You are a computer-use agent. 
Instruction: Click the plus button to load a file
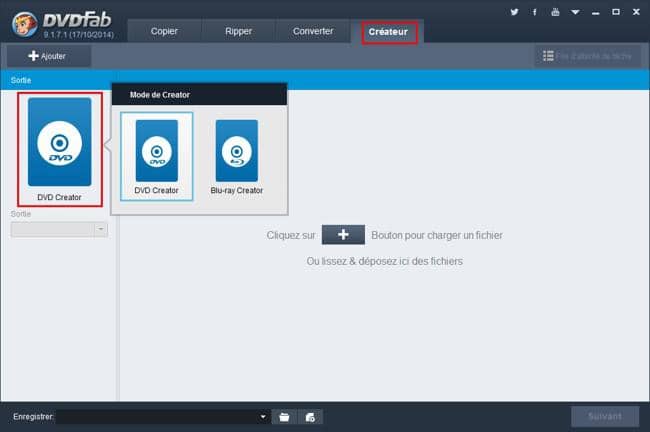point(343,235)
